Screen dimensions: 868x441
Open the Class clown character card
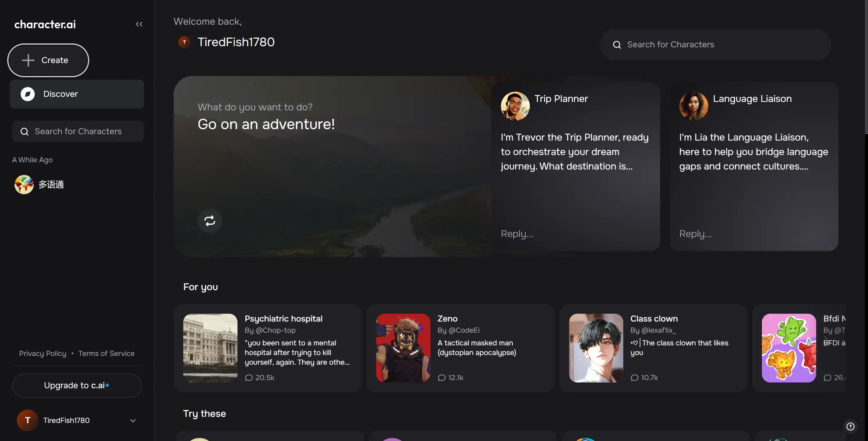coord(653,348)
